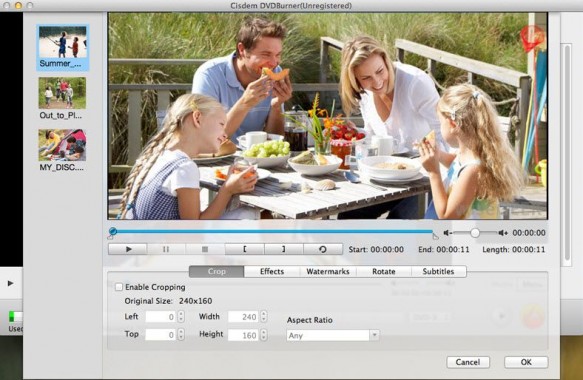
Task: Reset the trim with circular arrow button
Action: [323, 249]
